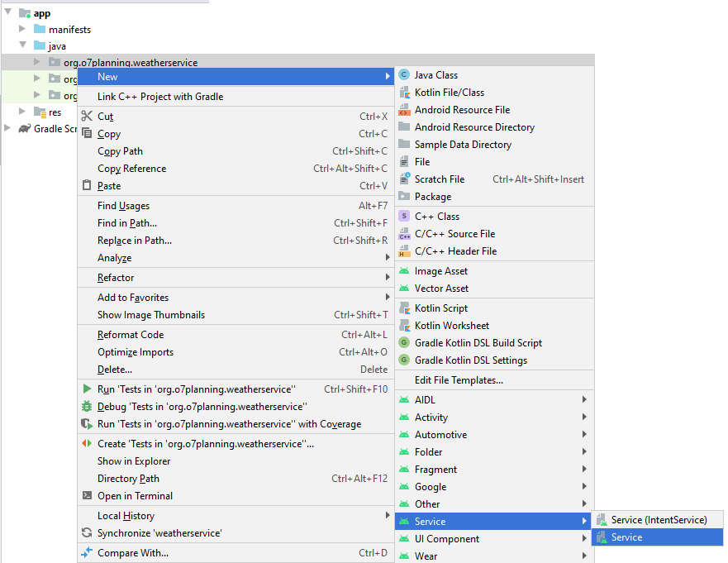Open the Analyze submenu arrow
The image size is (728, 563).
(x=388, y=257)
